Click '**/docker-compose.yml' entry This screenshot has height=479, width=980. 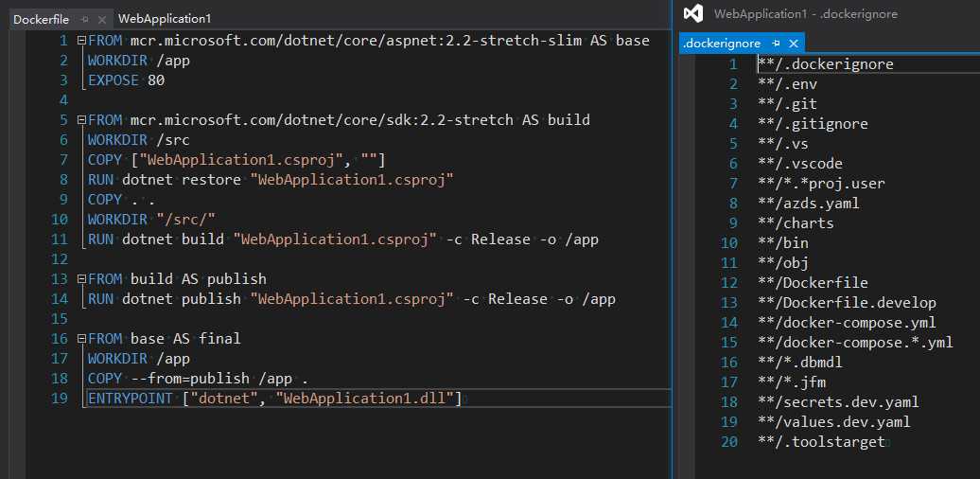(847, 323)
